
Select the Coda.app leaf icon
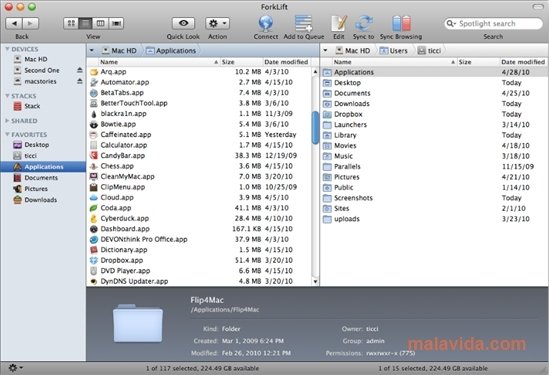[93, 208]
